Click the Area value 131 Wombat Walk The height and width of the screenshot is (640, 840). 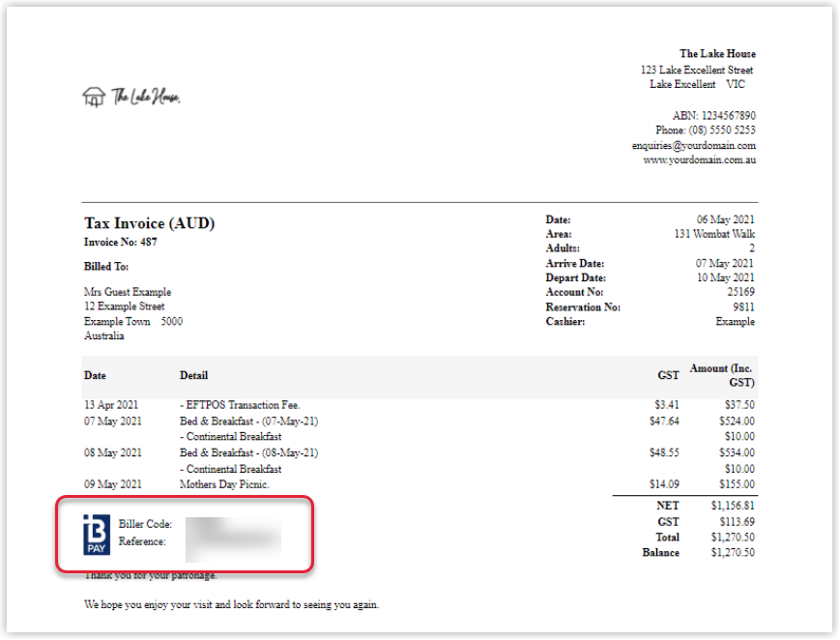[x=714, y=234]
